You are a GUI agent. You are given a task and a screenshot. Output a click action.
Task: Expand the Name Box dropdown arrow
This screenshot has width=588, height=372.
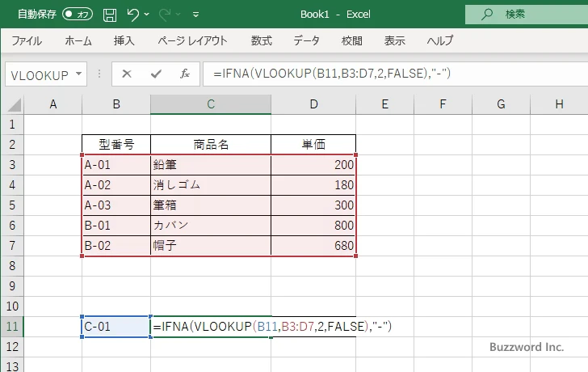[x=79, y=74]
